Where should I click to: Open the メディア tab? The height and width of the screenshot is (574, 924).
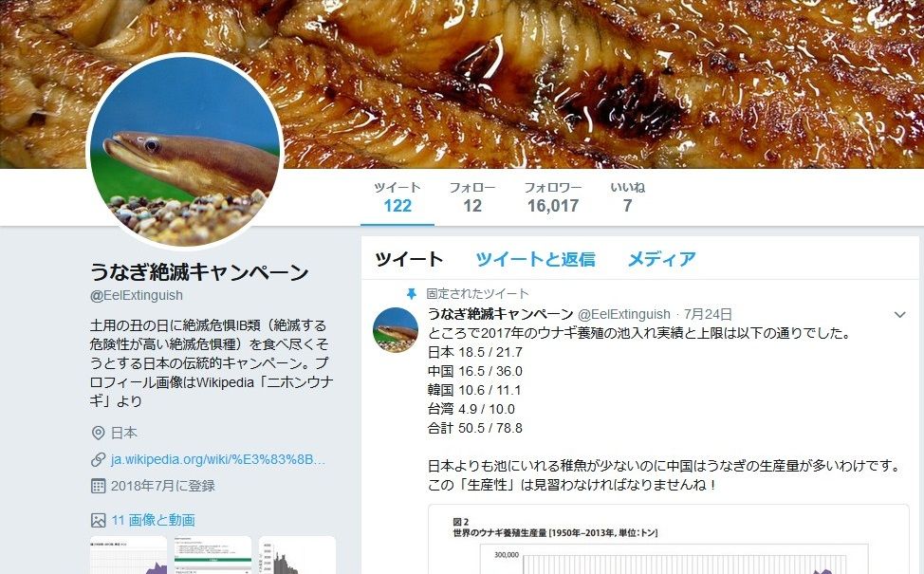[x=662, y=259]
